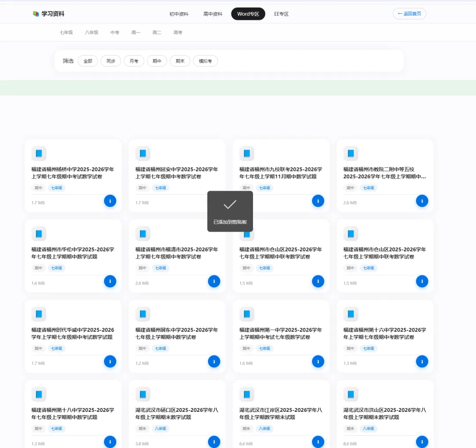Click book icon on 杨桥中学 card
The height and width of the screenshot is (448, 476).
(x=39, y=153)
